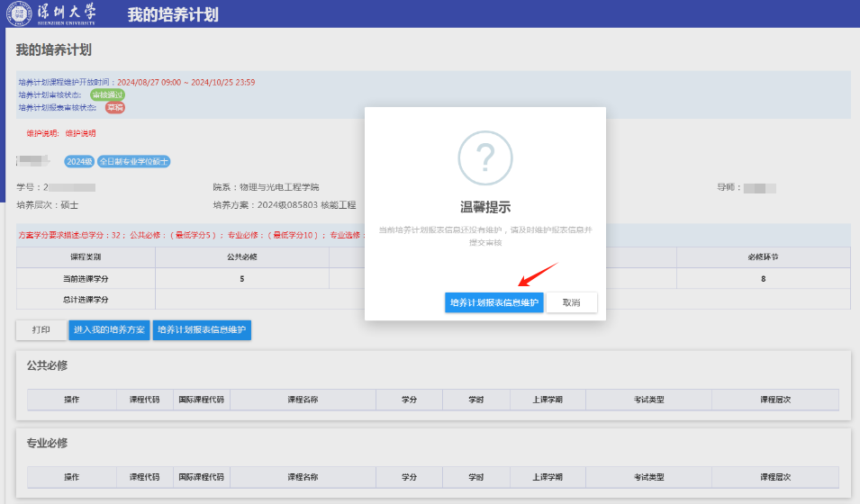Click the green 审核通过 status badge
This screenshot has height=504, width=860.
(108, 94)
